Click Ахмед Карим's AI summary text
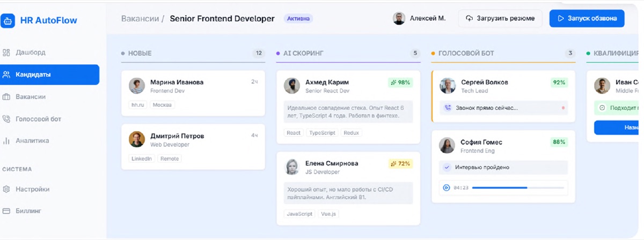The image size is (644, 240). pos(348,111)
